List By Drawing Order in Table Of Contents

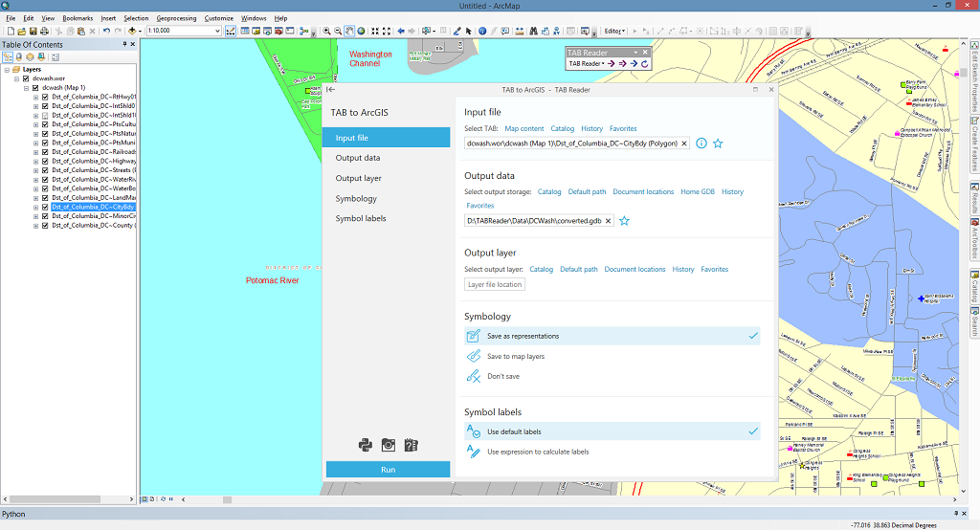click(x=8, y=56)
